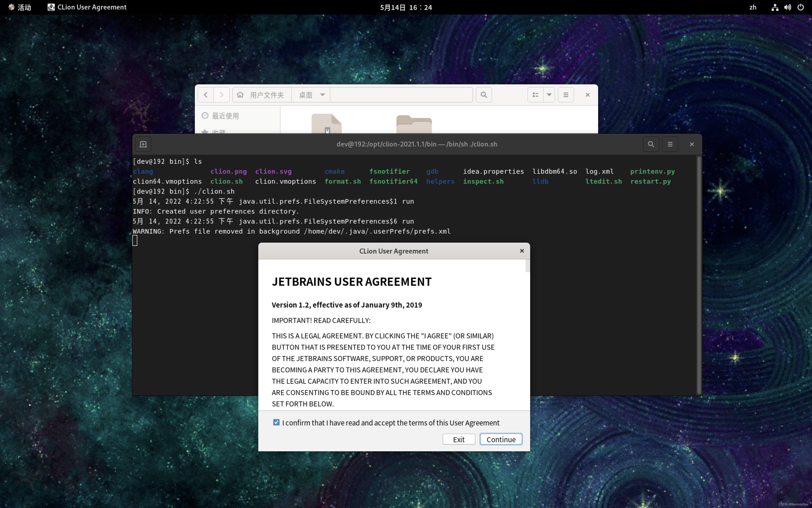Open the clock and calendar panel
812x508 pixels.
(406, 7)
